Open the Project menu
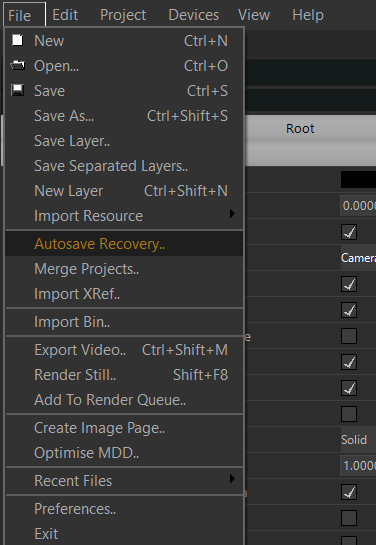The image size is (376, 545). point(123,15)
